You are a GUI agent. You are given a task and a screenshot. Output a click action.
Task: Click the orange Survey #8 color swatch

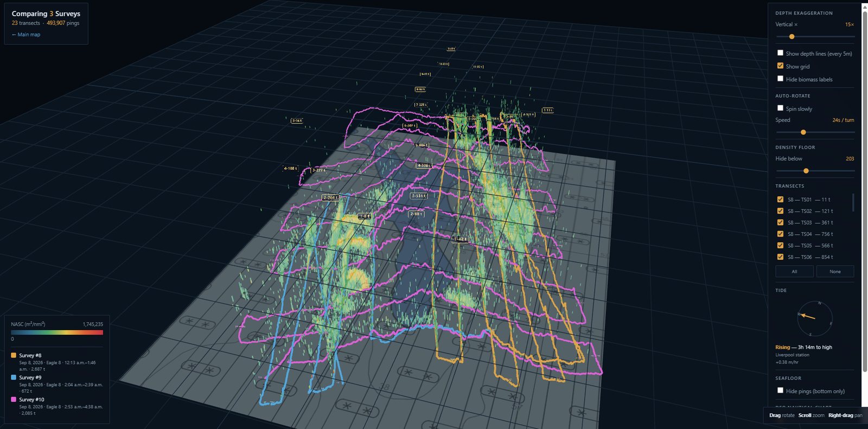(x=14, y=355)
